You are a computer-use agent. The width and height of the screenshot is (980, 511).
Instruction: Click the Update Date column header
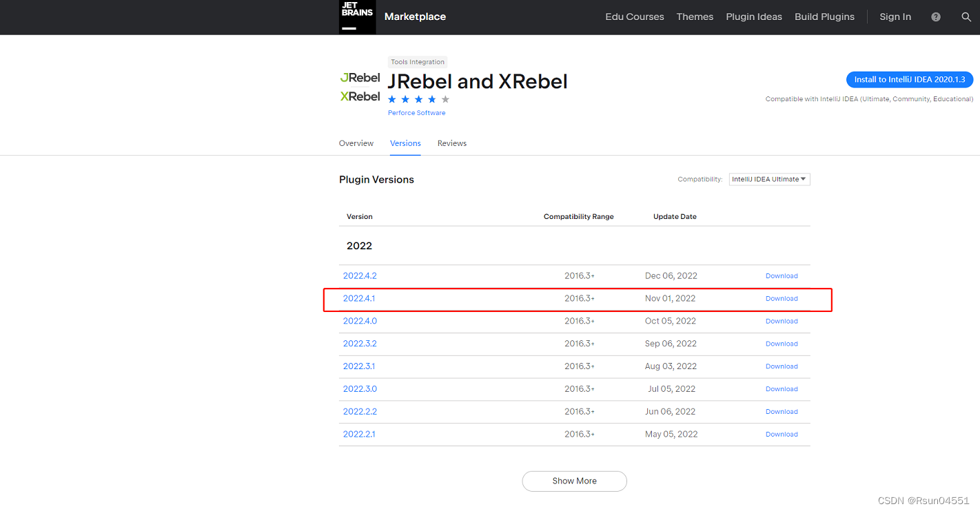tap(675, 216)
